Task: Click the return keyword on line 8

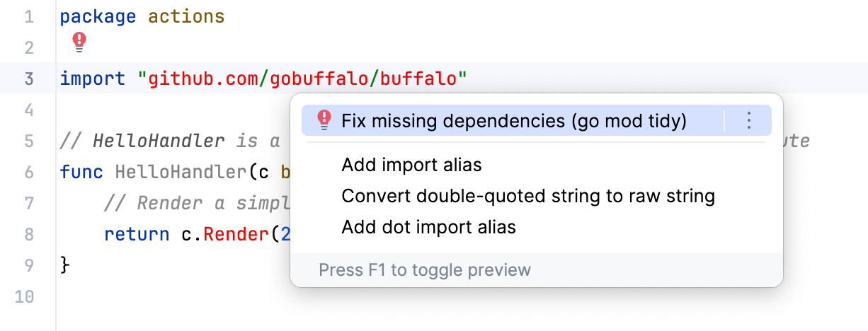Action: [x=136, y=234]
